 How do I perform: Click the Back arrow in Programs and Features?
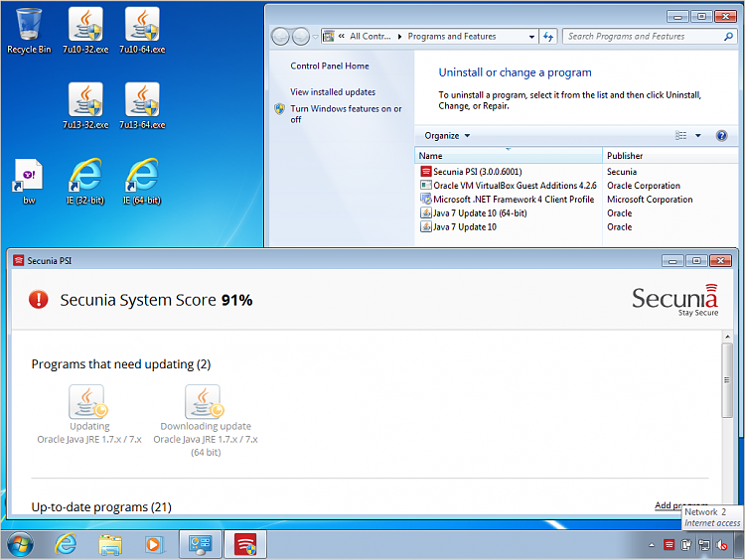[280, 37]
